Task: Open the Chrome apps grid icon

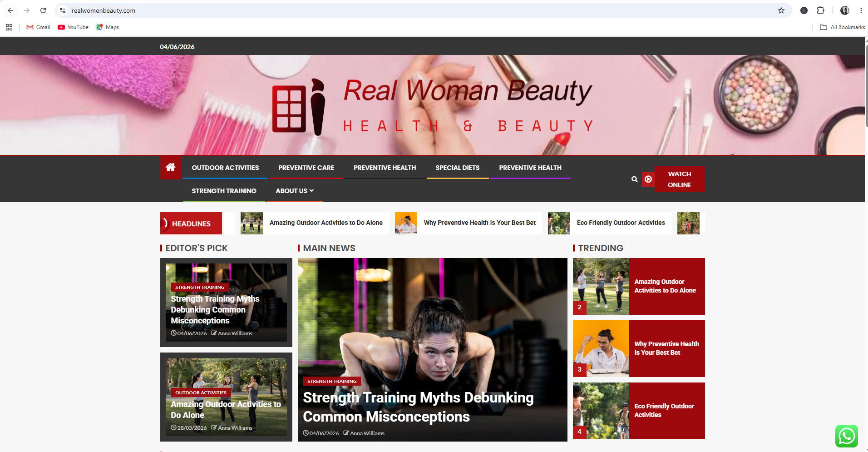Action: pyautogui.click(x=9, y=27)
